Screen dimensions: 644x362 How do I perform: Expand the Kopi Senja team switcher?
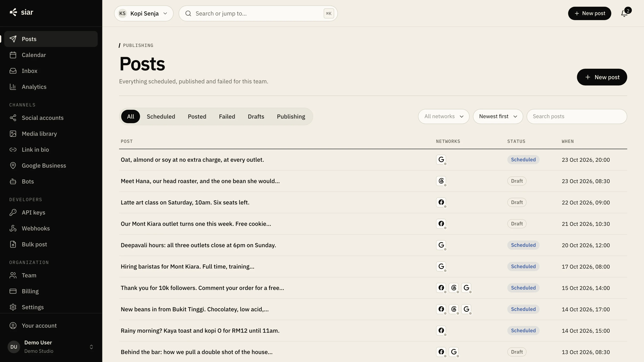(144, 13)
